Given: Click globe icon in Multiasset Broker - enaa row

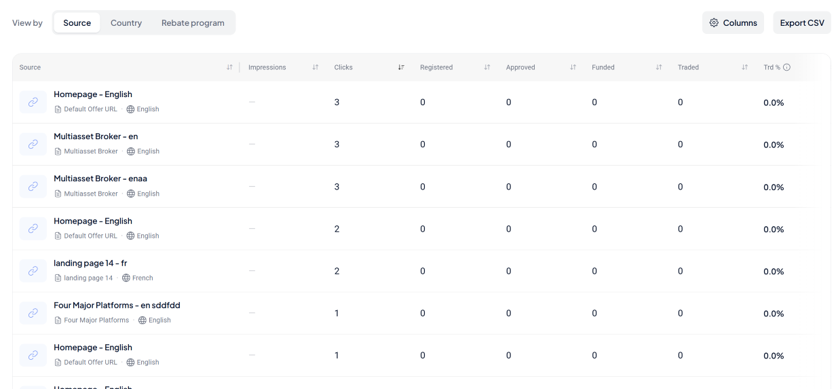Looking at the screenshot, I should tap(131, 193).
